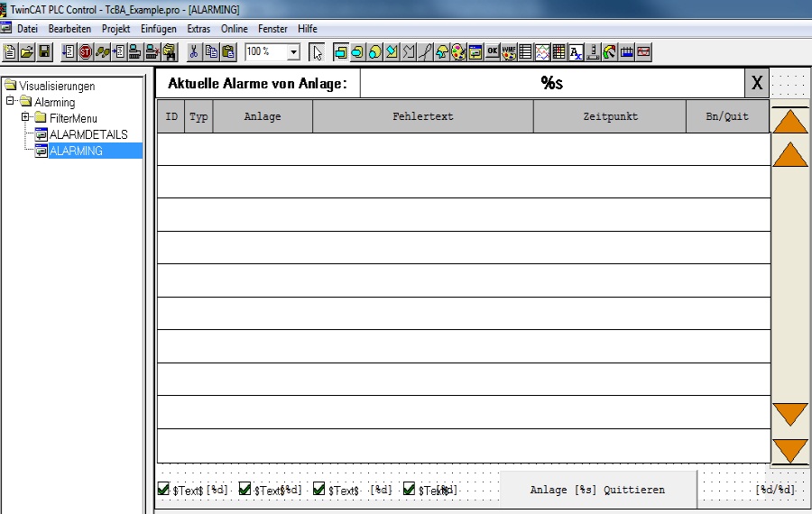Viewport: 812px width, 514px height.
Task: Click the Bn/Quit column header
Action: pos(727,116)
